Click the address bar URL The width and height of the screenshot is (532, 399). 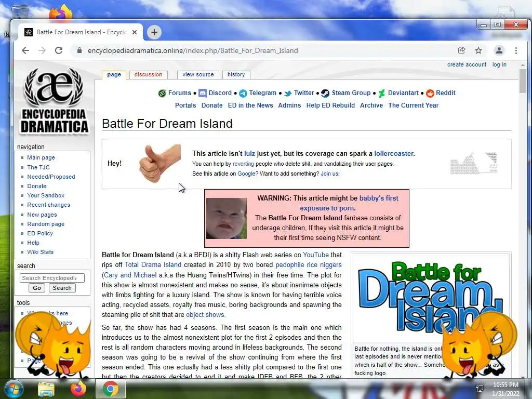(x=193, y=50)
